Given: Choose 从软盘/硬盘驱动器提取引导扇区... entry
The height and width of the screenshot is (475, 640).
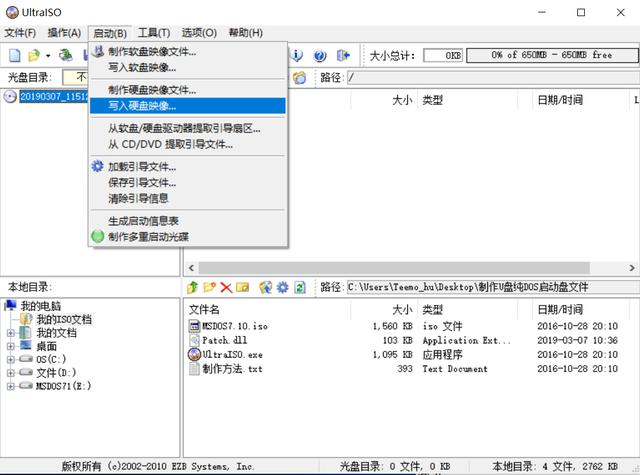Looking at the screenshot, I should pyautogui.click(x=188, y=128).
